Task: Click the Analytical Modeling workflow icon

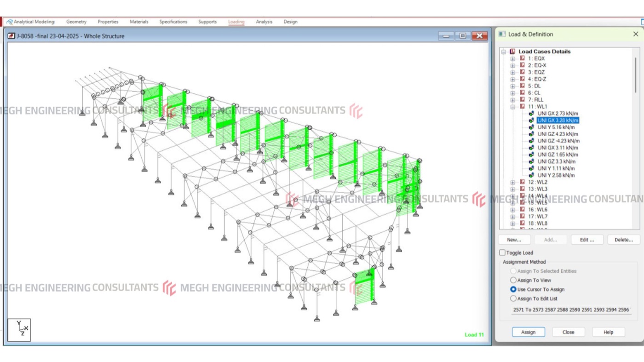Action: [x=10, y=22]
